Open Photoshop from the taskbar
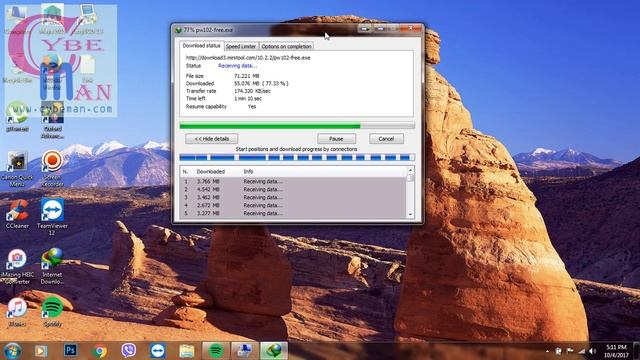640x360 pixels. (70, 350)
